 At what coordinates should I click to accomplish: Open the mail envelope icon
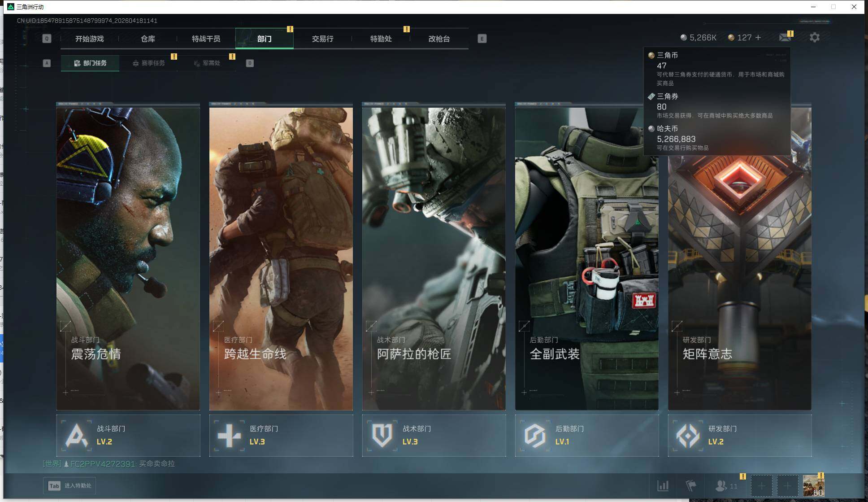785,38
